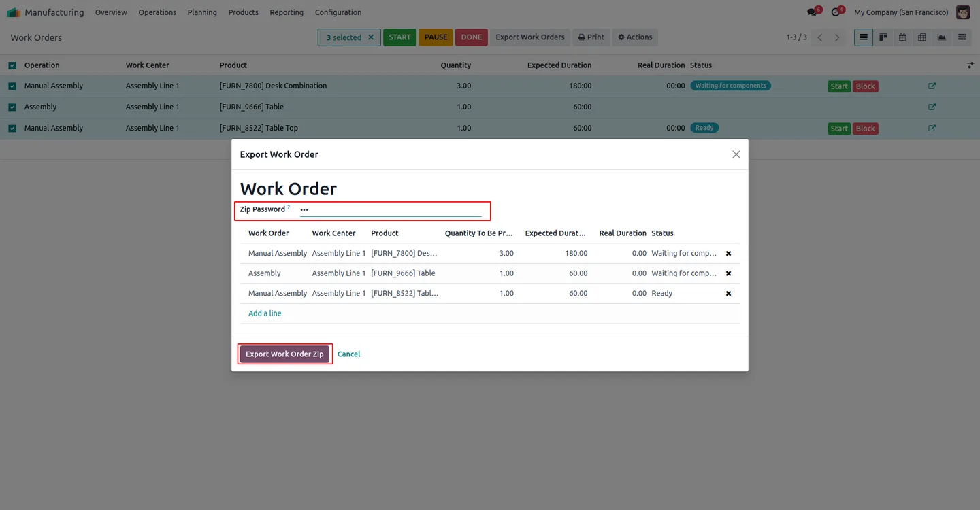Remove FURN_8522 line in dialog
Image resolution: width=980 pixels, height=510 pixels.
tap(728, 294)
